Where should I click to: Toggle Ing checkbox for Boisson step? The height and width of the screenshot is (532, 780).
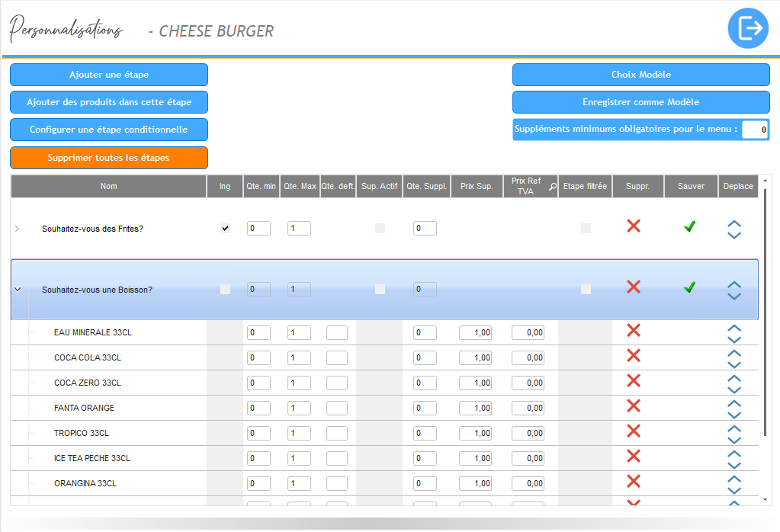[225, 289]
